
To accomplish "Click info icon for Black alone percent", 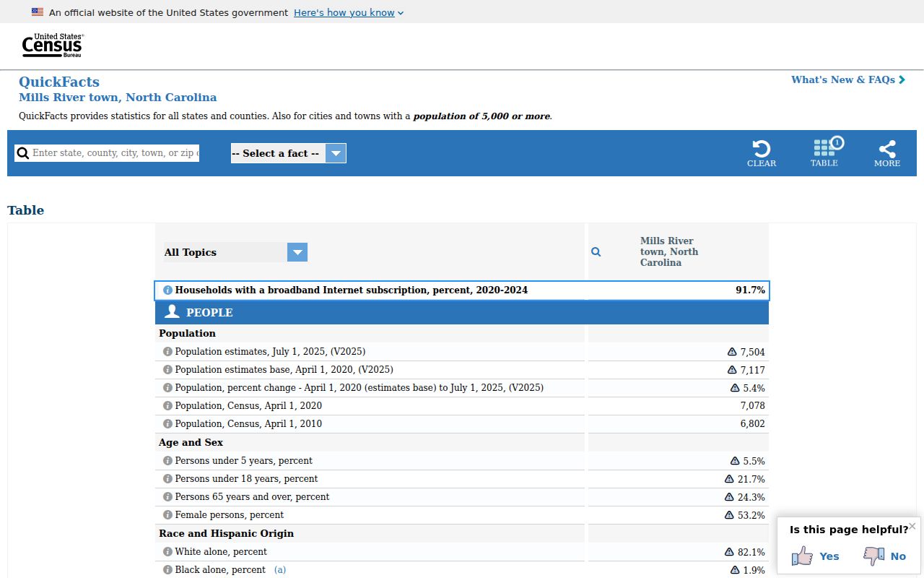I will (167, 570).
